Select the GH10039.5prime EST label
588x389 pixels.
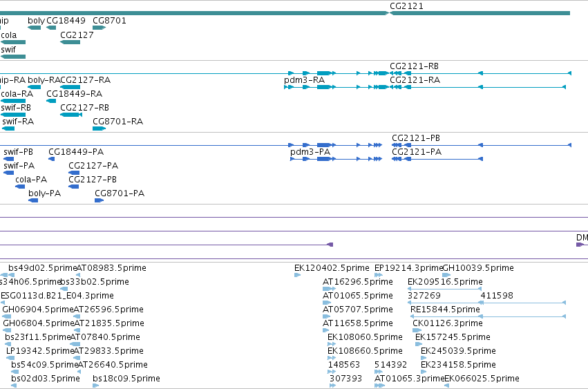pos(479,268)
